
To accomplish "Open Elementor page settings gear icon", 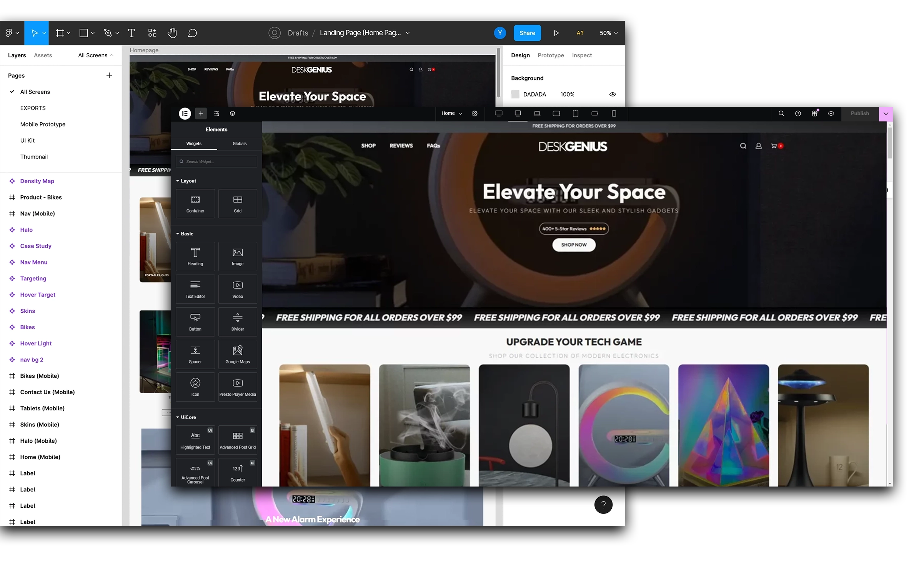I will click(x=474, y=113).
